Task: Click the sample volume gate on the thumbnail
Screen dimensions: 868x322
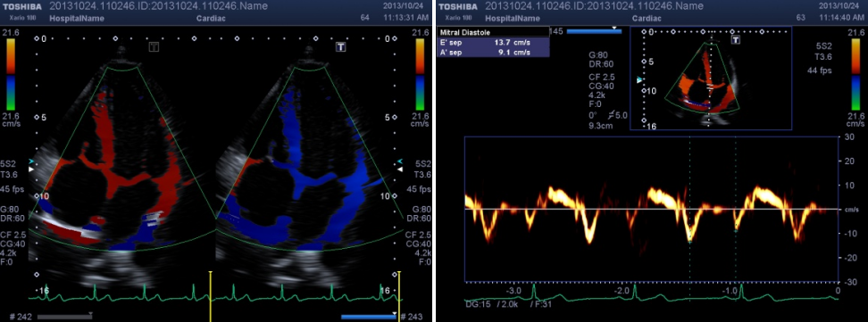Action: (710, 87)
